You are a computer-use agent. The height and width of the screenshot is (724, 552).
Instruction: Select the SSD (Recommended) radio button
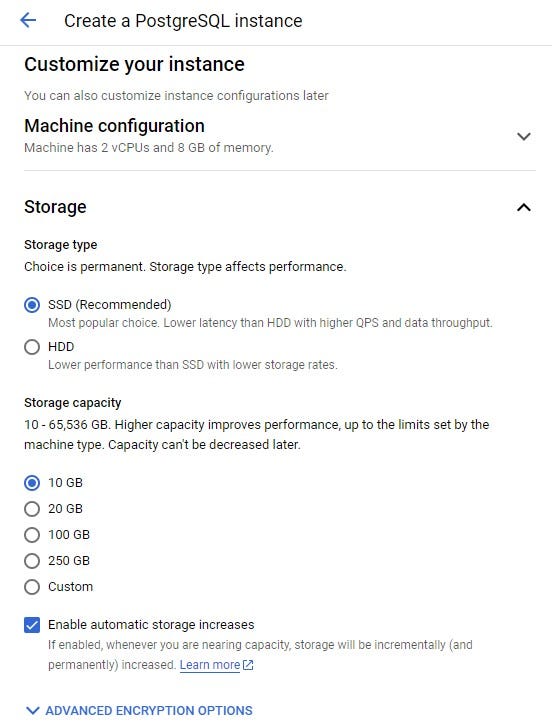pos(32,305)
